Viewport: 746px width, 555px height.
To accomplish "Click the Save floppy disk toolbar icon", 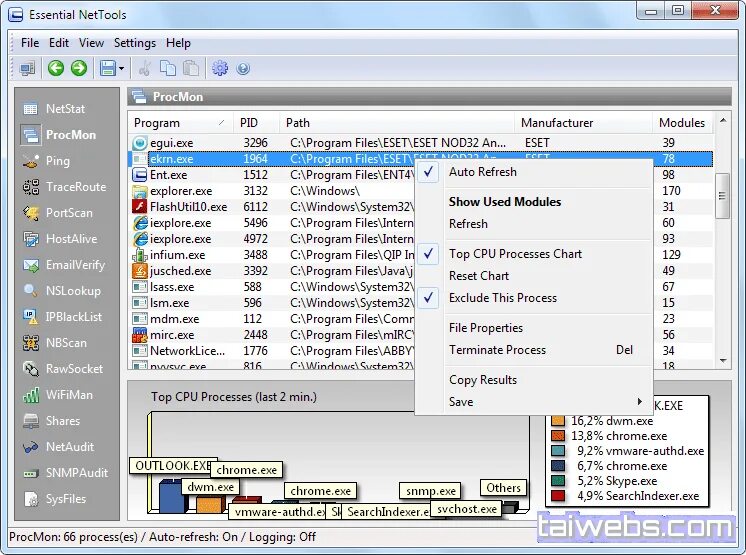I will tap(108, 68).
